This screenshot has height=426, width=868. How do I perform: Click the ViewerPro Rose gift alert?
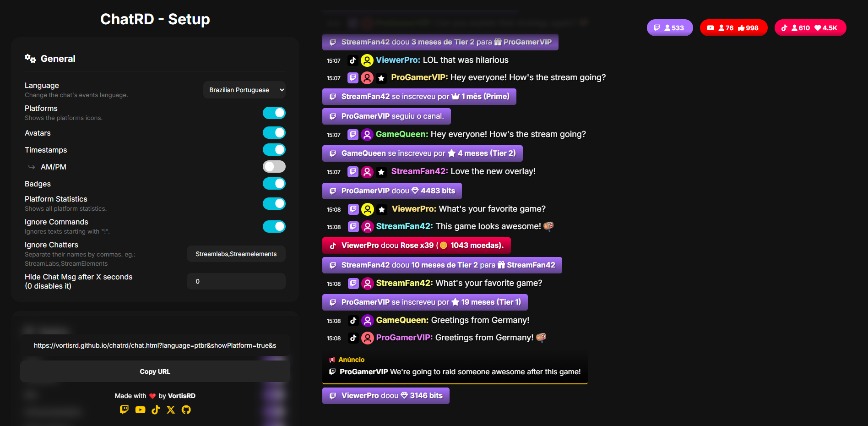[417, 246]
